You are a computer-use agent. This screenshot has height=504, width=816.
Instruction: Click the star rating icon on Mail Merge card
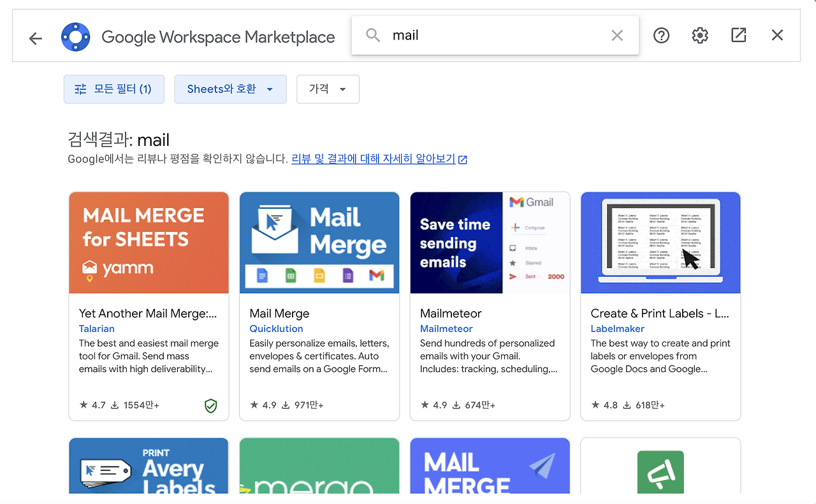coord(254,405)
